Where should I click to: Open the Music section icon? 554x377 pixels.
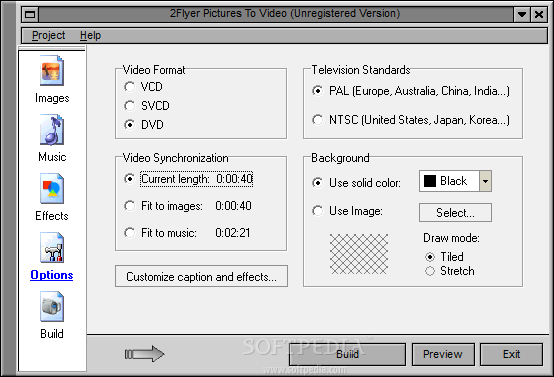[52, 129]
